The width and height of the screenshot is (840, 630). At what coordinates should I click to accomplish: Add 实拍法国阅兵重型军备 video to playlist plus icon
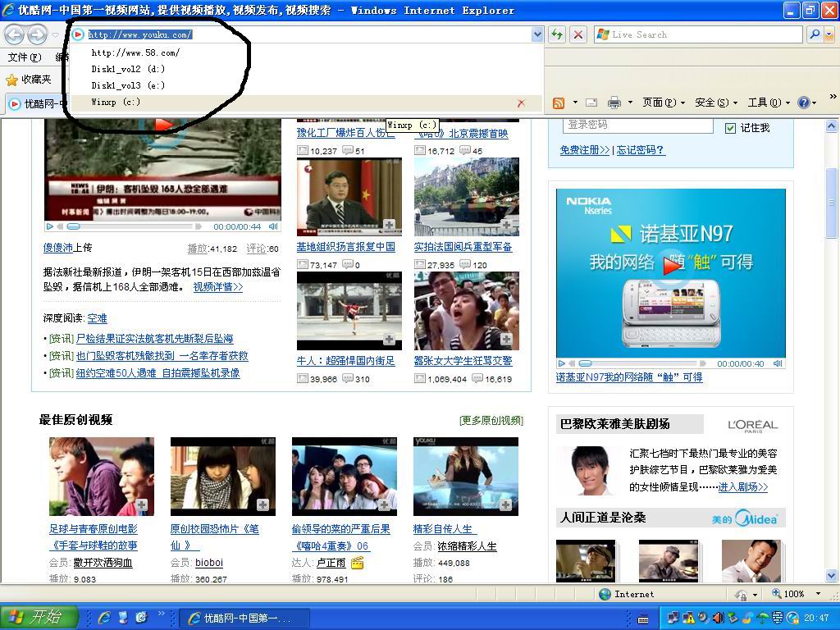(x=506, y=225)
